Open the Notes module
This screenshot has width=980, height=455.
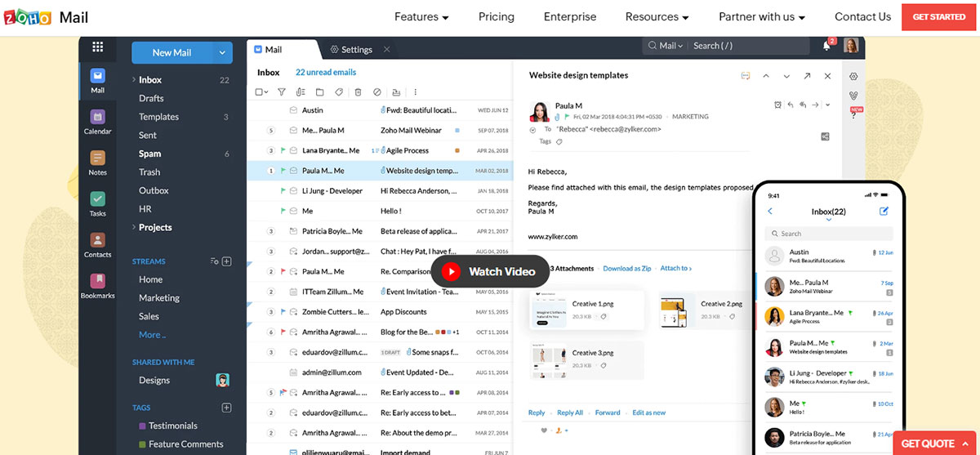coord(98,163)
